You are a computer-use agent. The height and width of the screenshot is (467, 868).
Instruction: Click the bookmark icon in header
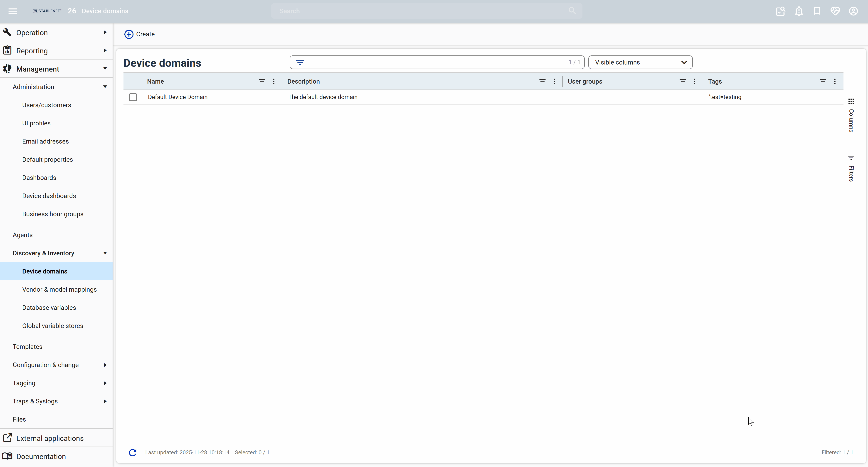[x=817, y=11]
